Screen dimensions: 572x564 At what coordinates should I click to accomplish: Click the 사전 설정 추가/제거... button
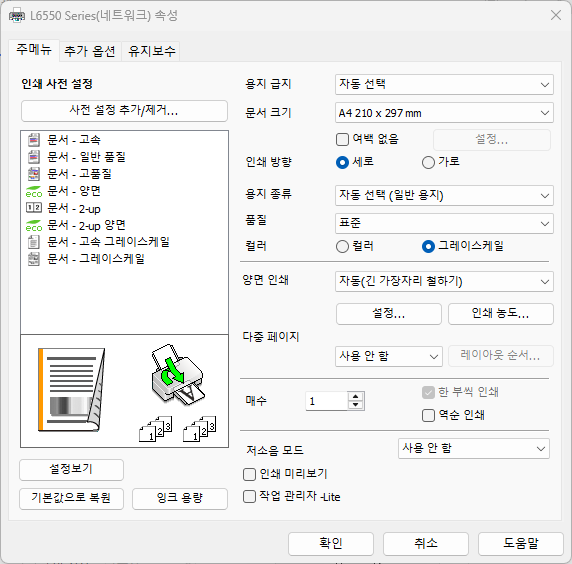(124, 111)
